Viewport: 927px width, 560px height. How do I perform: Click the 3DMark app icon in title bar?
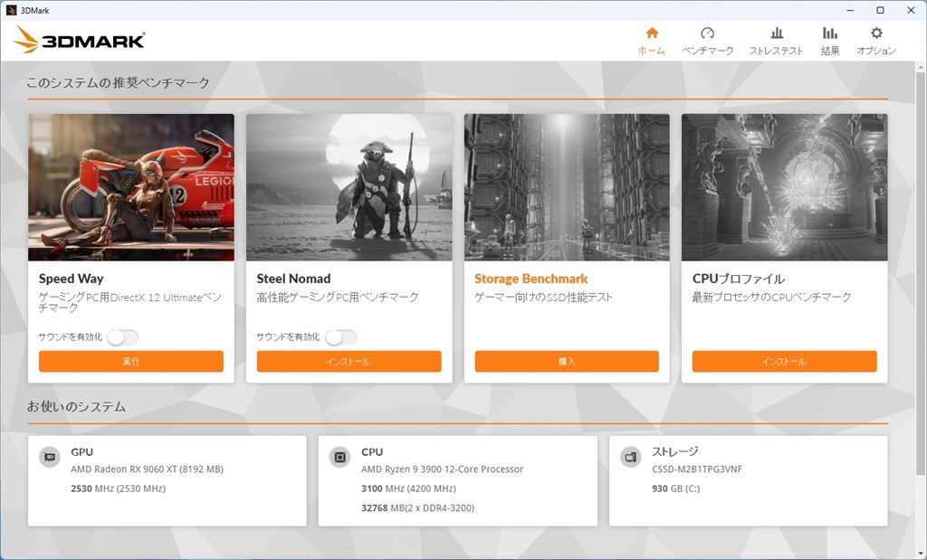coord(12,9)
